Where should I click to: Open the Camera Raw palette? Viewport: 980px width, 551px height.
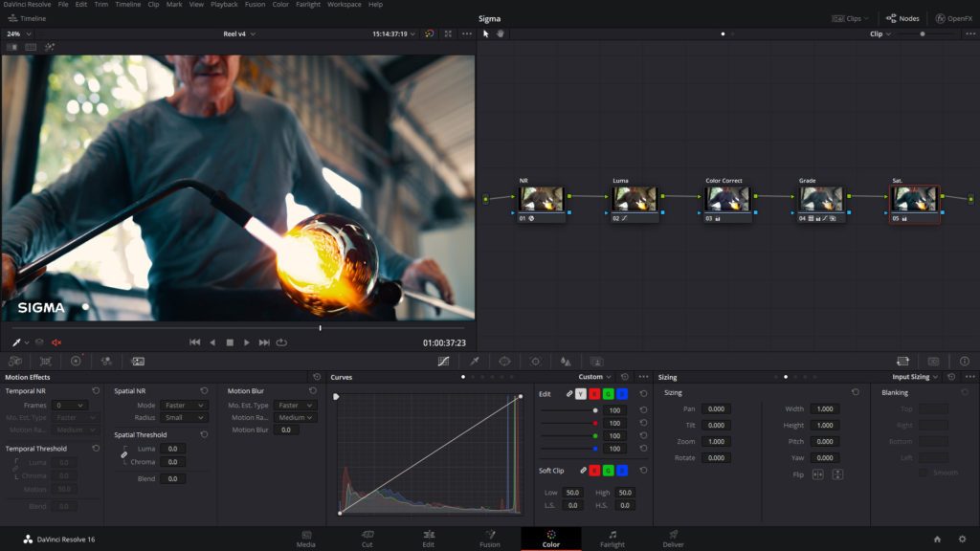pos(15,362)
